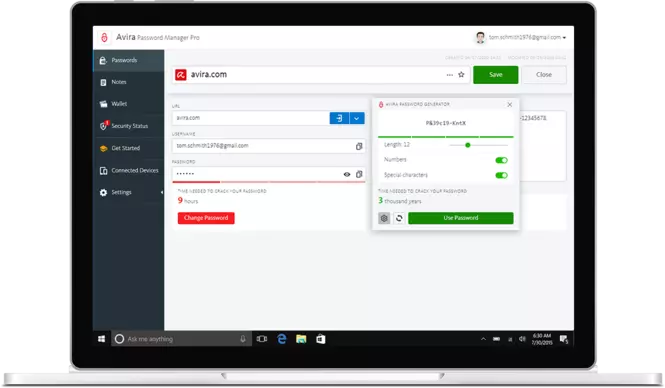Open File Explorer from the taskbar
Viewport: 665px width, 388px height.
click(301, 339)
